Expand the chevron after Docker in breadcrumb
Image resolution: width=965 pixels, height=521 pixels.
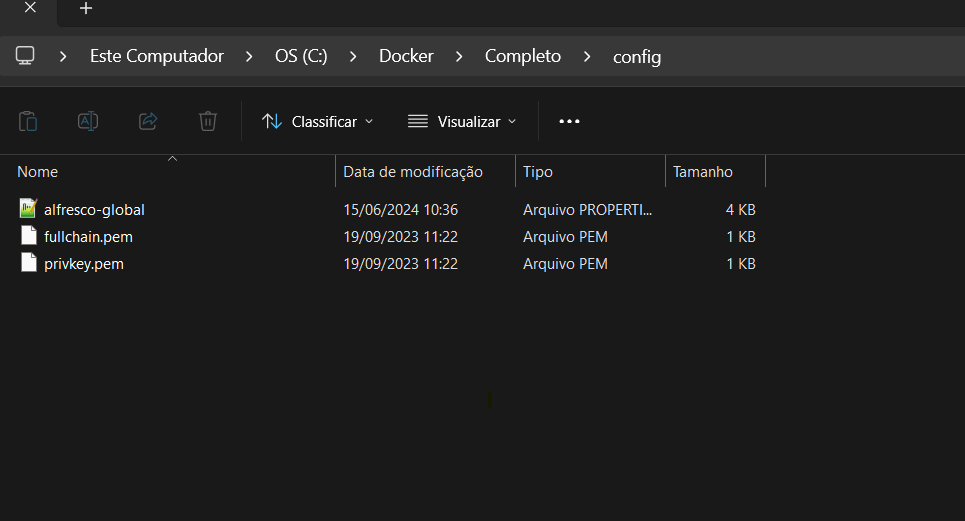(x=459, y=56)
